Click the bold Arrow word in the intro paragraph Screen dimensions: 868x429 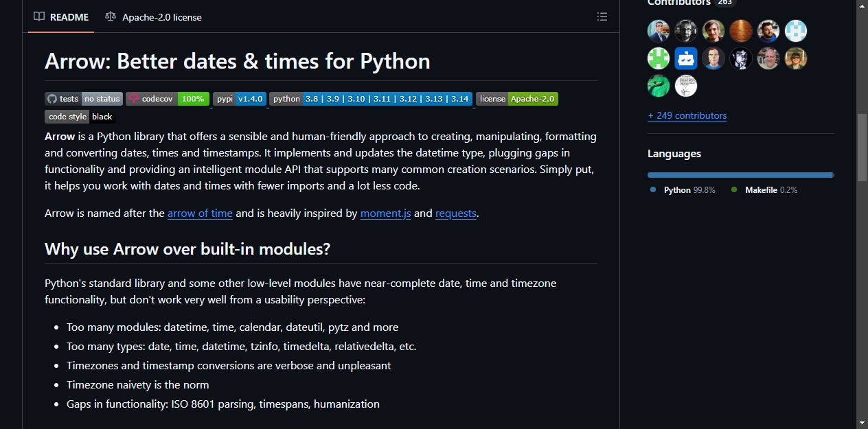[60, 137]
